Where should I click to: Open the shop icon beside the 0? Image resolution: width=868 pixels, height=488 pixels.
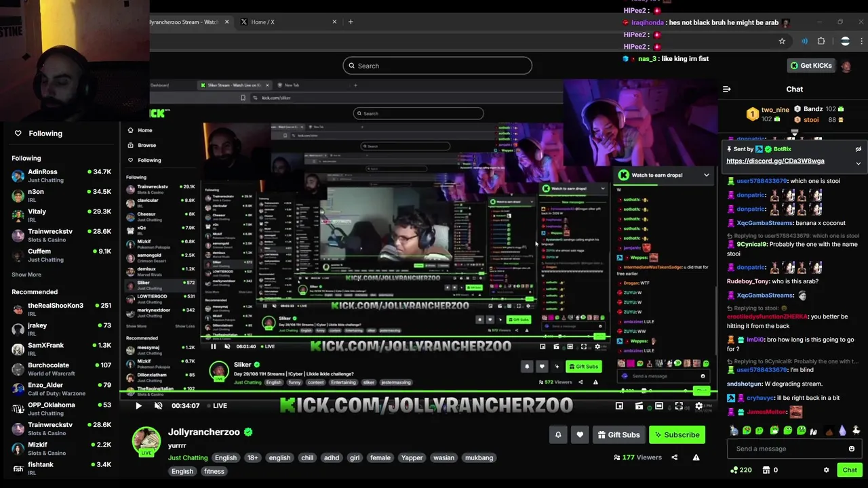(x=766, y=470)
